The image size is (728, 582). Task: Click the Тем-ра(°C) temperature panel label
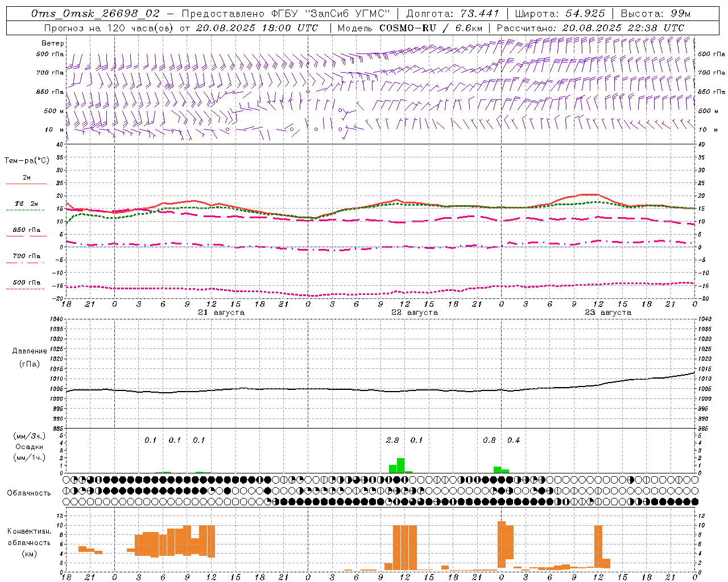pos(27,161)
